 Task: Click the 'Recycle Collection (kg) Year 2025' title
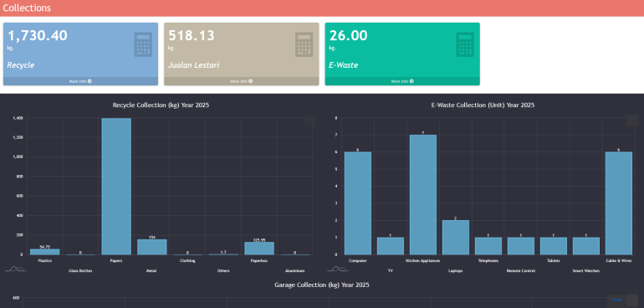[x=161, y=105]
